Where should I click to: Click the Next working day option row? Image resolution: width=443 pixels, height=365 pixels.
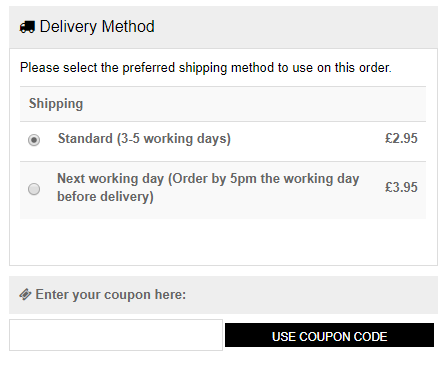click(x=223, y=190)
